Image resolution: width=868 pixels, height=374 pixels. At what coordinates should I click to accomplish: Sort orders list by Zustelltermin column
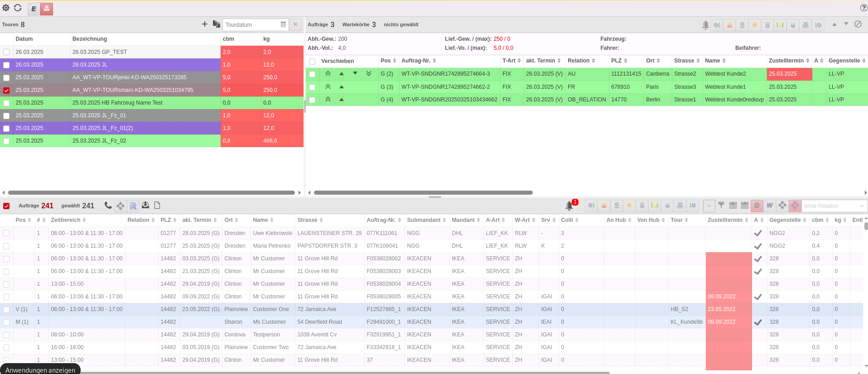(728, 220)
